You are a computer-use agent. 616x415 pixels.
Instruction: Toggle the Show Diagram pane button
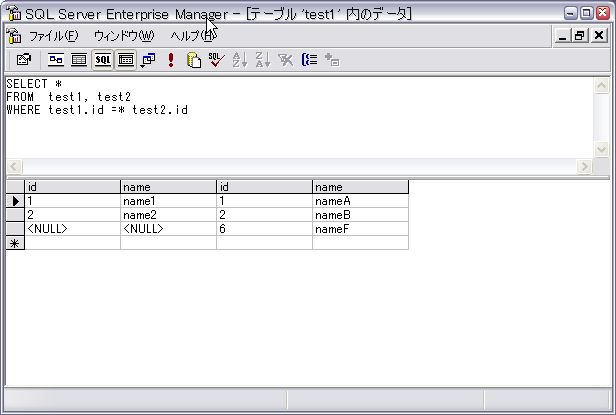click(56, 60)
